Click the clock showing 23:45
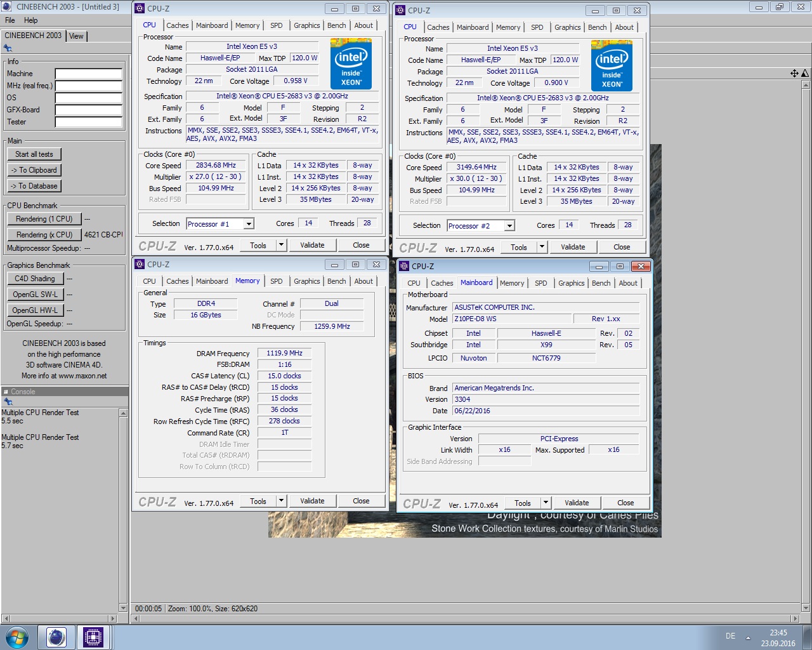This screenshot has width=812, height=650. (x=778, y=633)
